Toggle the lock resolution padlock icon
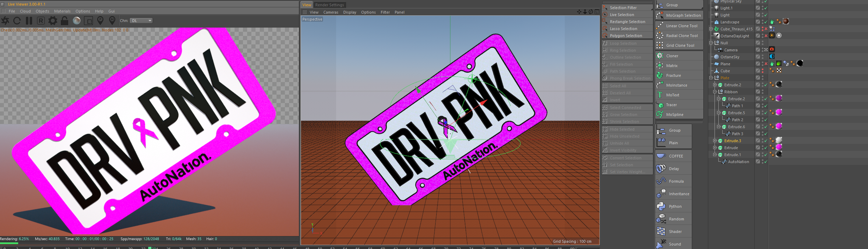The height and width of the screenshot is (249, 868). point(64,21)
